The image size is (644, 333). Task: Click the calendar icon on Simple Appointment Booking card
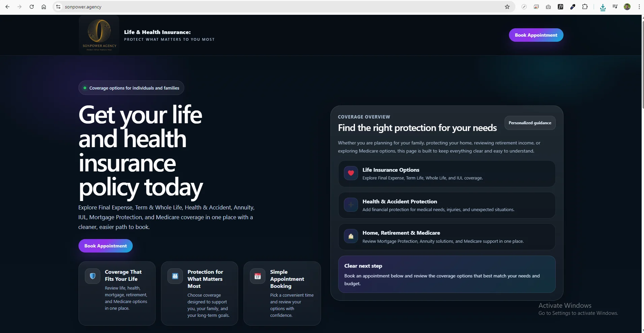pos(258,276)
